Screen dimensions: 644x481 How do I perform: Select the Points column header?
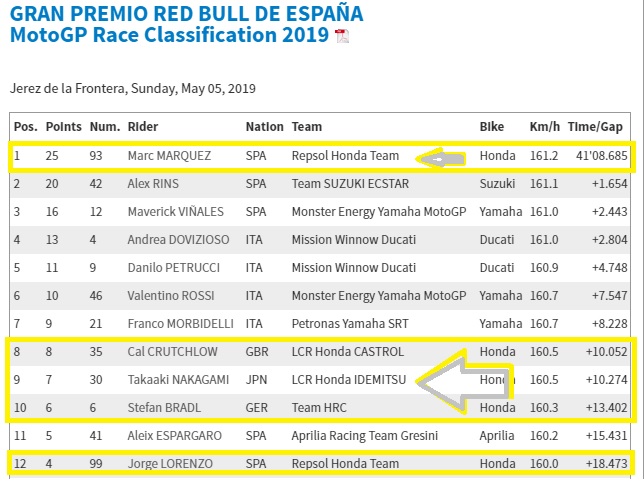tap(63, 127)
